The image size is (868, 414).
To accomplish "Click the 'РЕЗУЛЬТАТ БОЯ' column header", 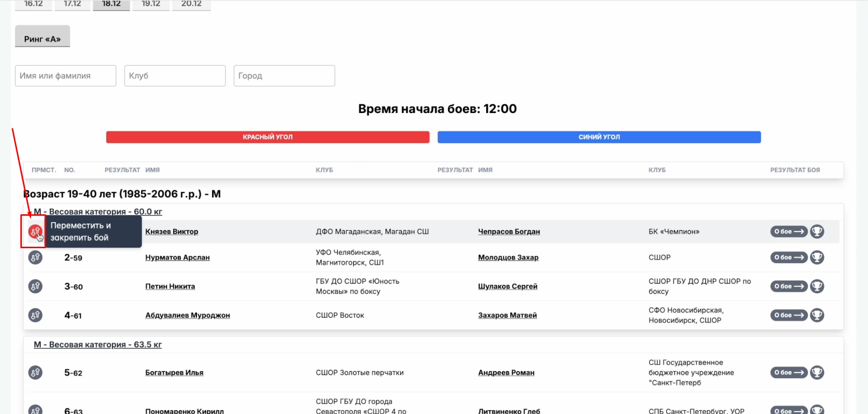I will [x=795, y=170].
